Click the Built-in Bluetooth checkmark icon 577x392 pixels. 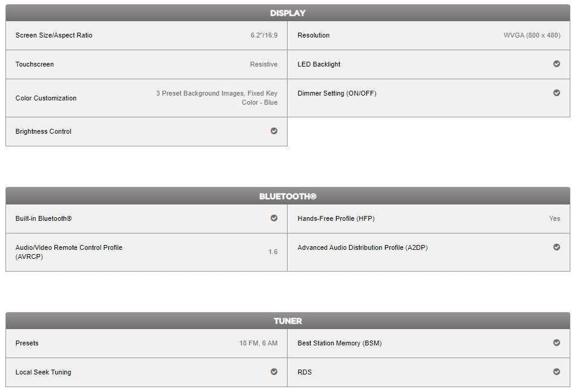(274, 218)
